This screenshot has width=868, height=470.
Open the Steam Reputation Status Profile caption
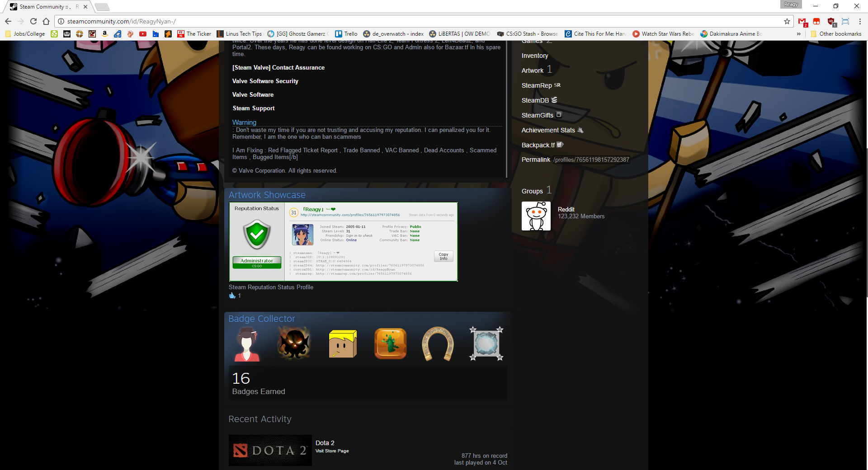click(271, 287)
